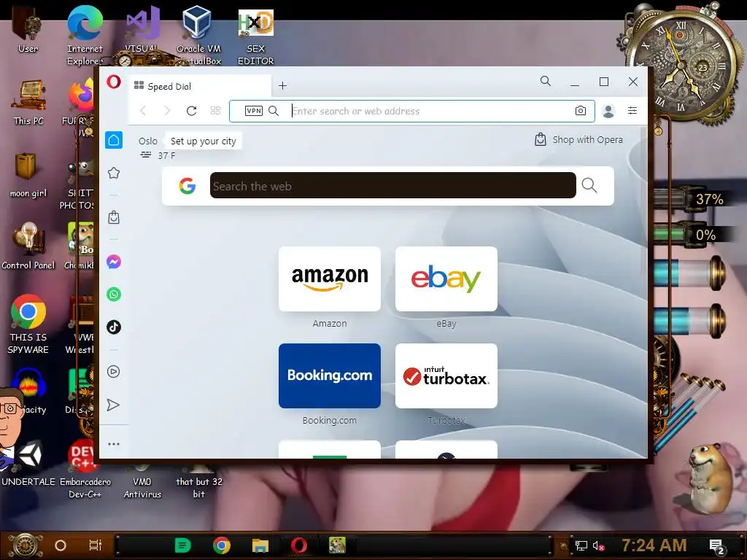Open snapshot camera icon in address bar

point(580,111)
